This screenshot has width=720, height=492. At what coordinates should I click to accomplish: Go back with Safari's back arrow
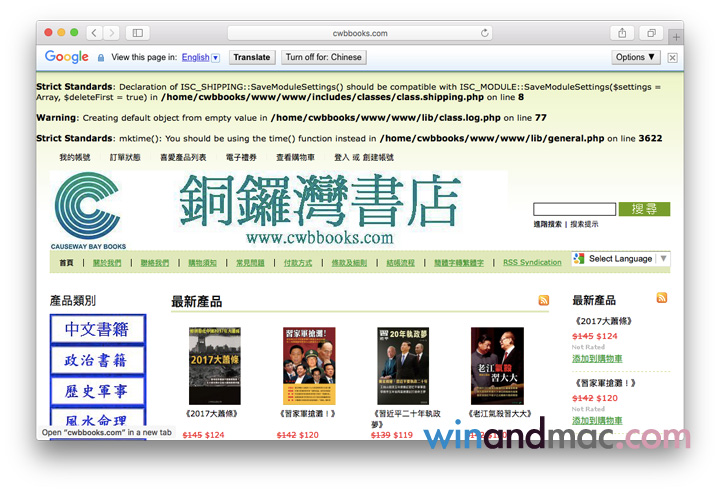pyautogui.click(x=94, y=33)
